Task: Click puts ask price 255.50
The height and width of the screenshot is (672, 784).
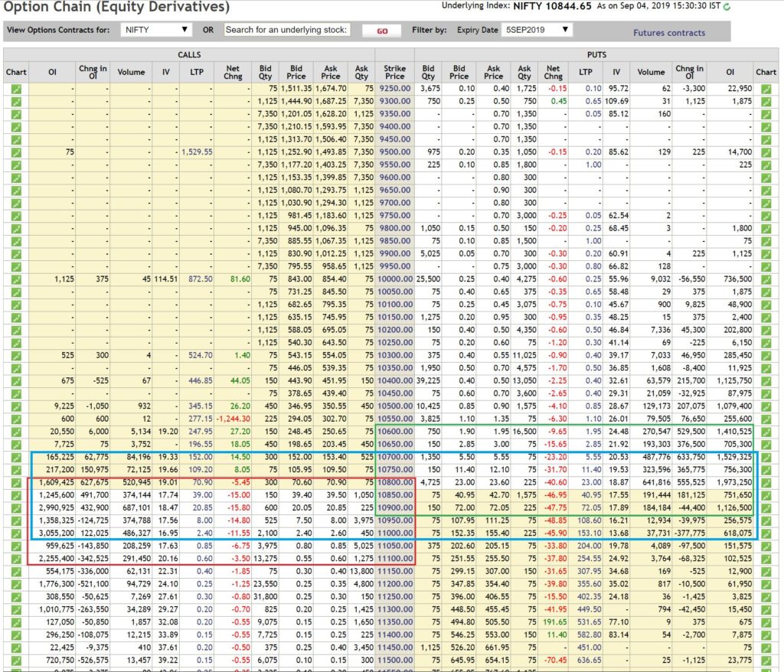Action: tap(497, 559)
